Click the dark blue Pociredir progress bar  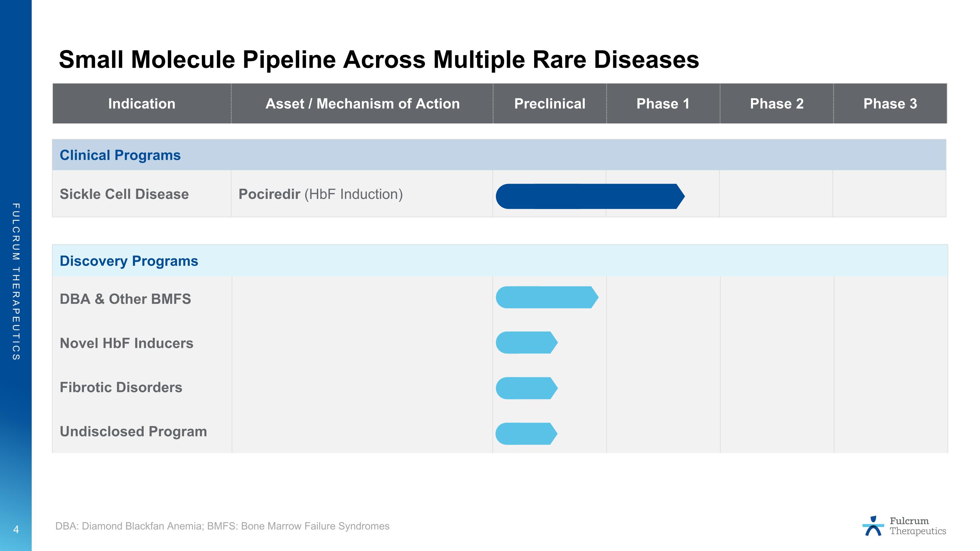click(589, 196)
